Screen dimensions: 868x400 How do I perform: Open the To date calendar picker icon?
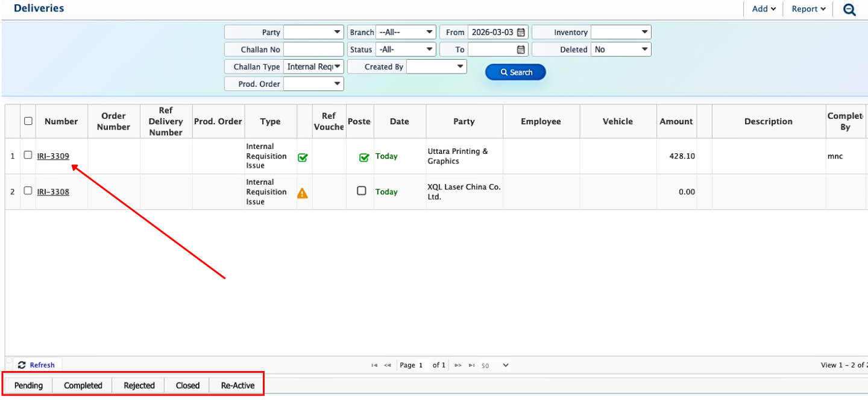[x=521, y=49]
